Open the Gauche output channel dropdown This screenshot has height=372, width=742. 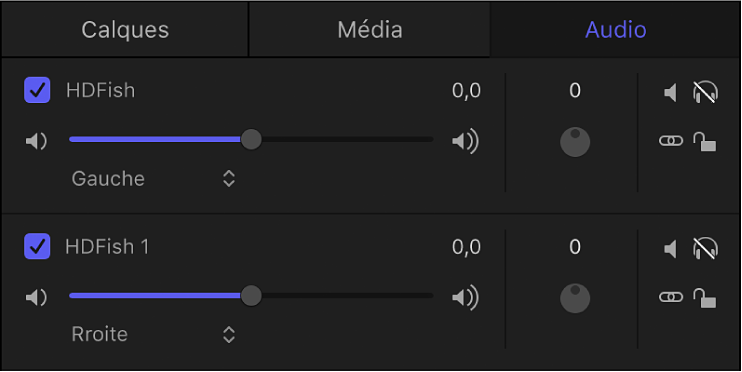(x=153, y=179)
